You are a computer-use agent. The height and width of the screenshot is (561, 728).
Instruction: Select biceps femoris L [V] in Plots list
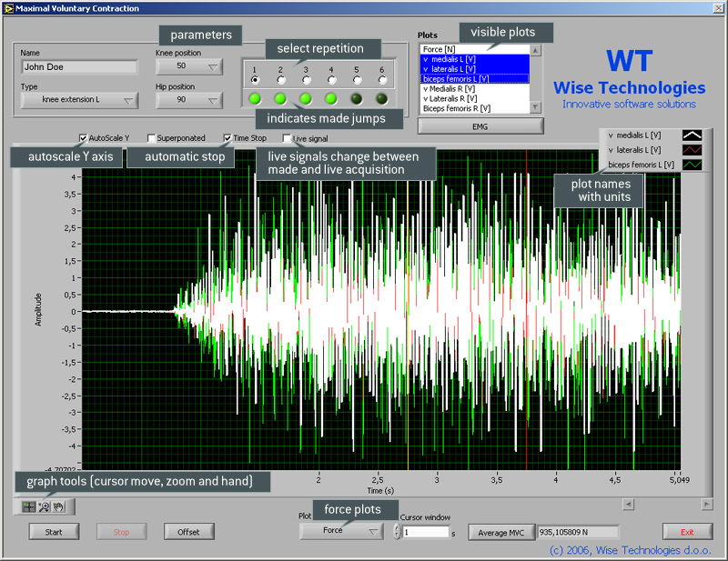(474, 79)
